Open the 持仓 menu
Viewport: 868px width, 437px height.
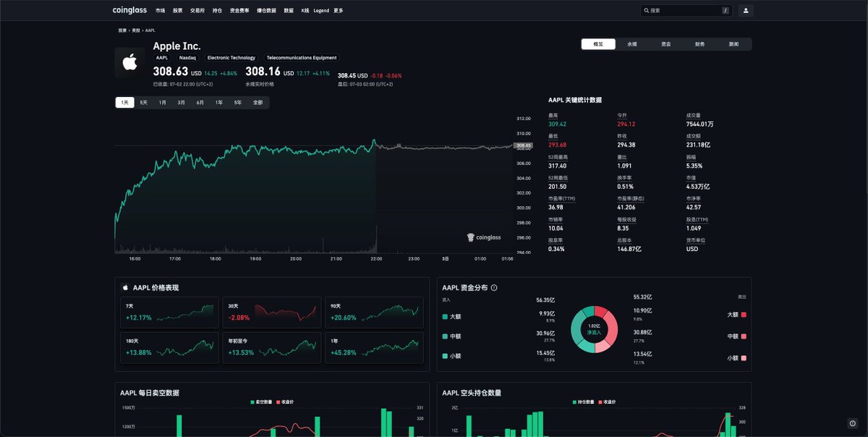(x=218, y=11)
